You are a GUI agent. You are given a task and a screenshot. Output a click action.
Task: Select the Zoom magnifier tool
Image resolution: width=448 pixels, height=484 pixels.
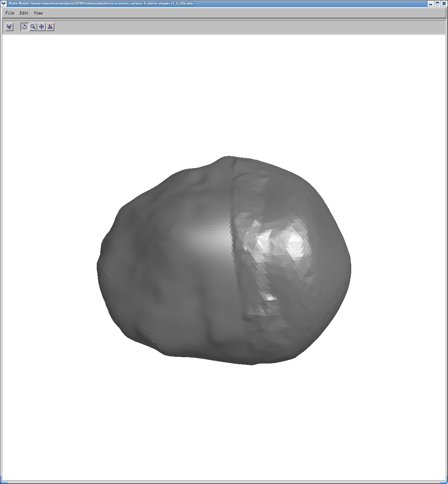point(33,27)
